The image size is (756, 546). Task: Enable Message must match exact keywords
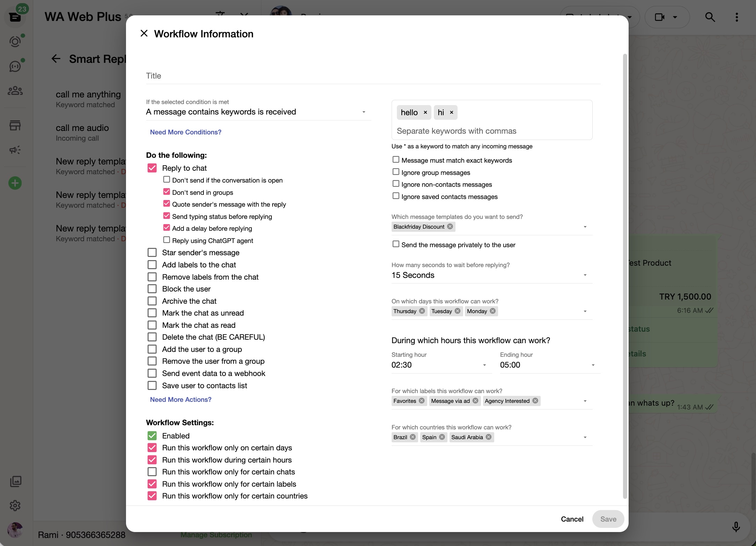point(396,159)
